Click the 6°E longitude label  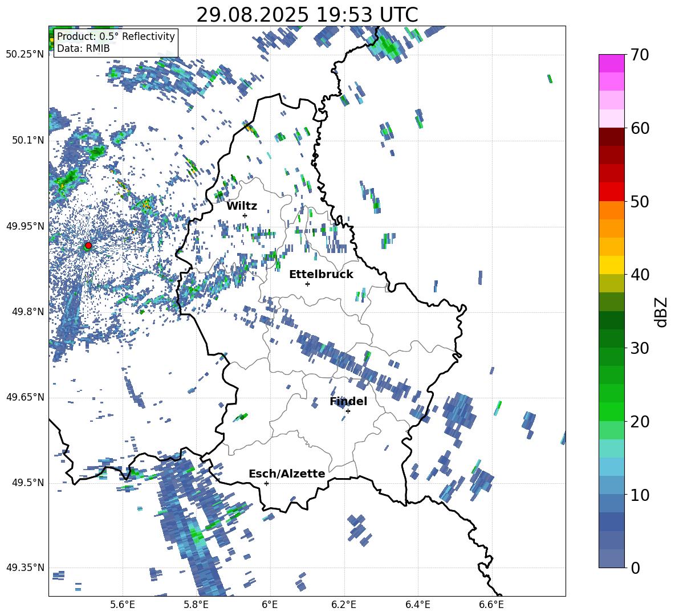coord(270,605)
